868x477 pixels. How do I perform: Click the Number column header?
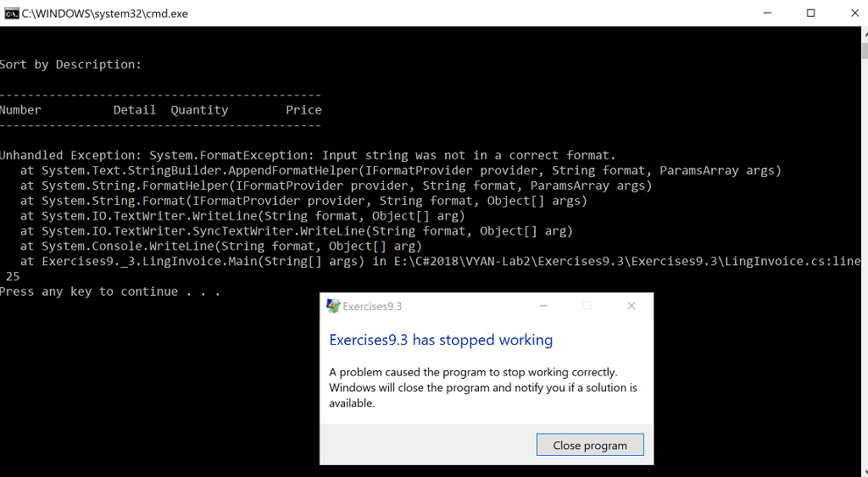pyautogui.click(x=20, y=109)
